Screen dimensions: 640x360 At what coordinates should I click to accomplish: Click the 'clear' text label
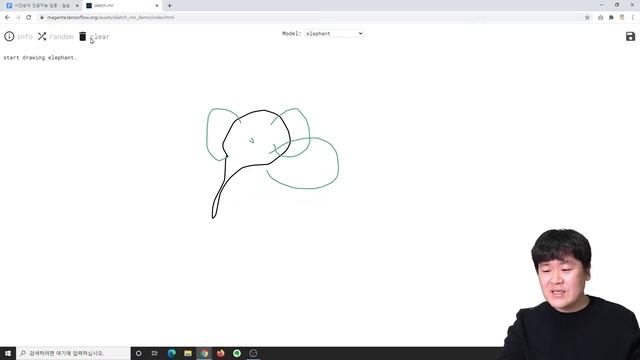(100, 37)
